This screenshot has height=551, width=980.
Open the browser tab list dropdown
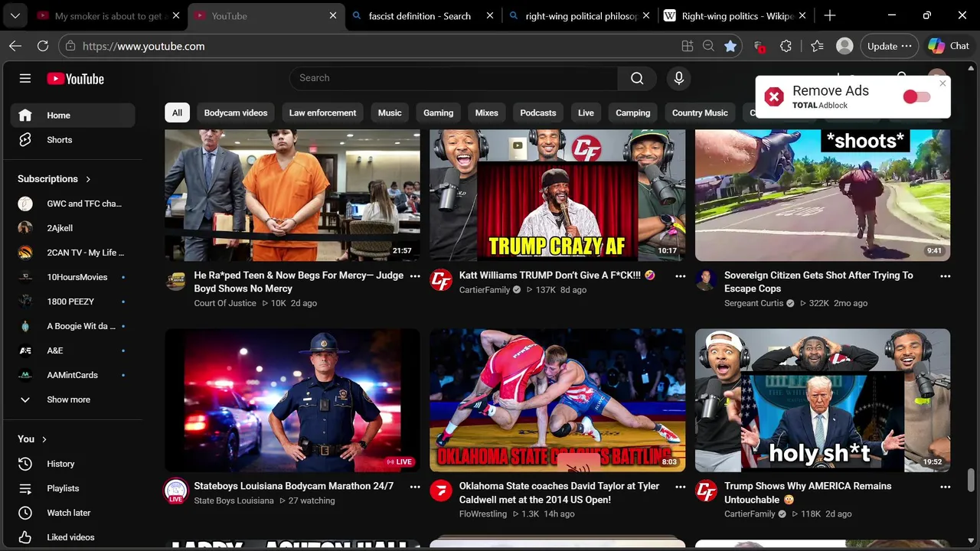pos(15,15)
